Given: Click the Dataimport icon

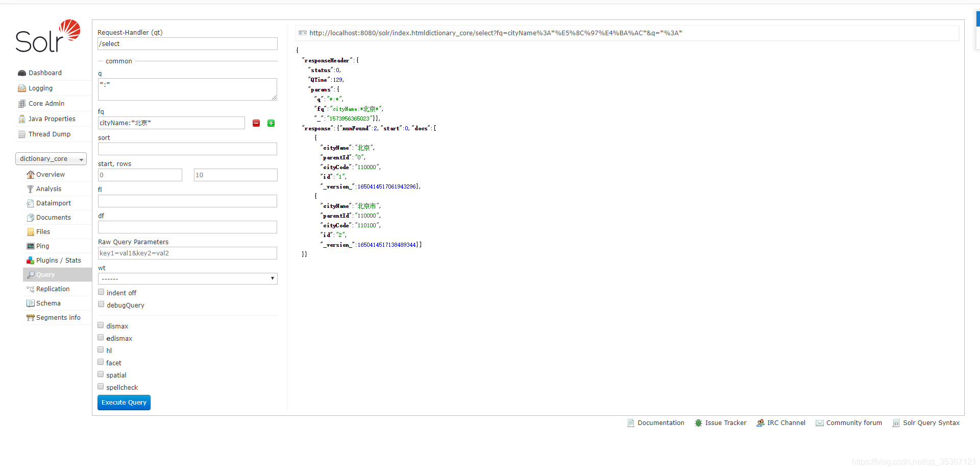Looking at the screenshot, I should [x=31, y=203].
